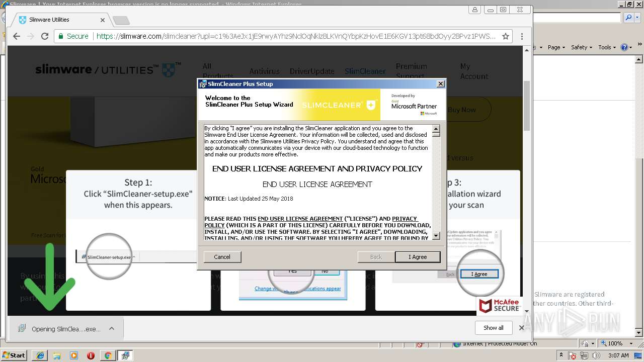Click the Internet Explorer search magnifier button
The image size is (644, 362).
pyautogui.click(x=628, y=18)
